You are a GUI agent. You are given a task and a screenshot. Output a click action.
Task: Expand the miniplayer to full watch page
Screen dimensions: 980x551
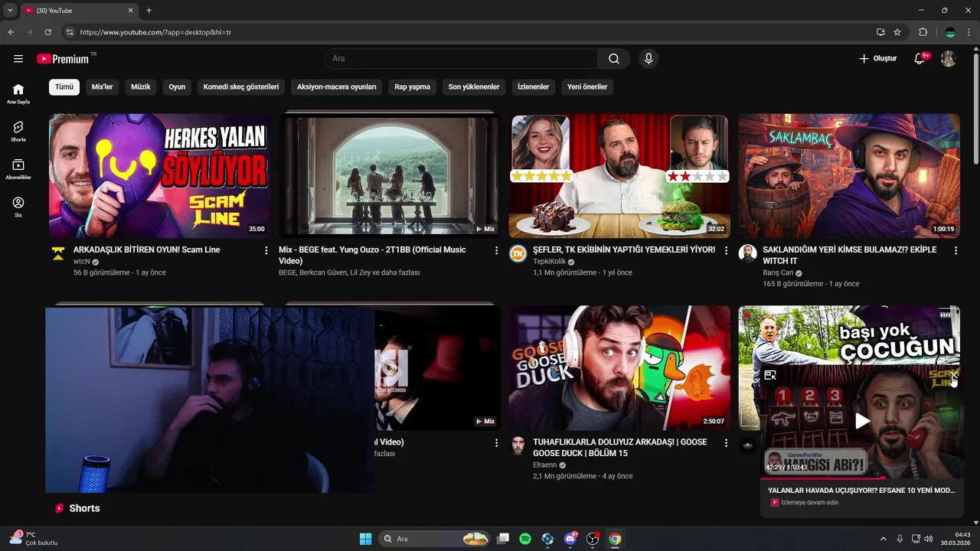point(770,375)
